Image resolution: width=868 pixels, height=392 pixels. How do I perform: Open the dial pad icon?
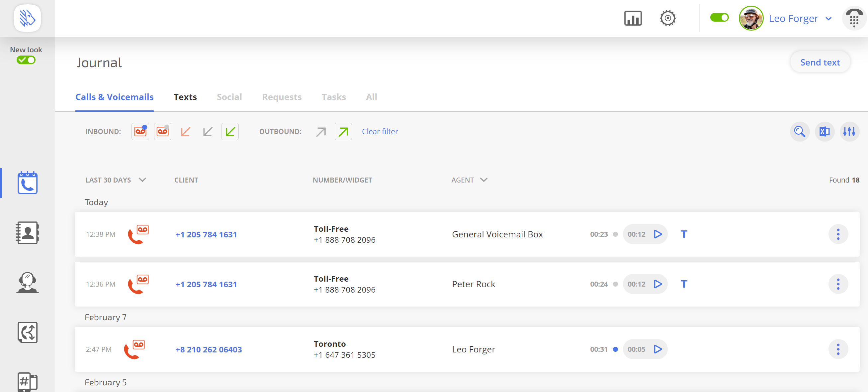pos(854,19)
